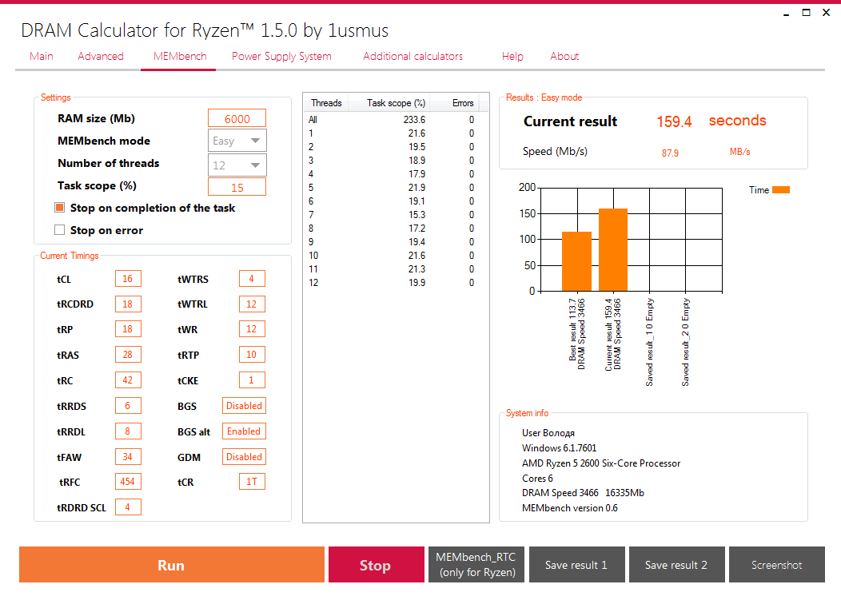Viewport: 841px width, 616px height.
Task: Click Save result 1 button
Action: (576, 565)
